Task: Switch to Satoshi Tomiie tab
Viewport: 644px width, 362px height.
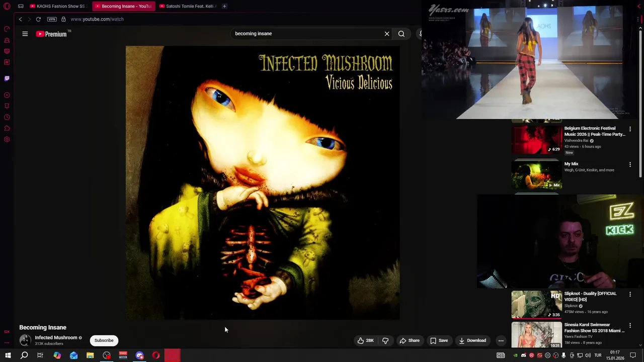Action: click(x=187, y=6)
